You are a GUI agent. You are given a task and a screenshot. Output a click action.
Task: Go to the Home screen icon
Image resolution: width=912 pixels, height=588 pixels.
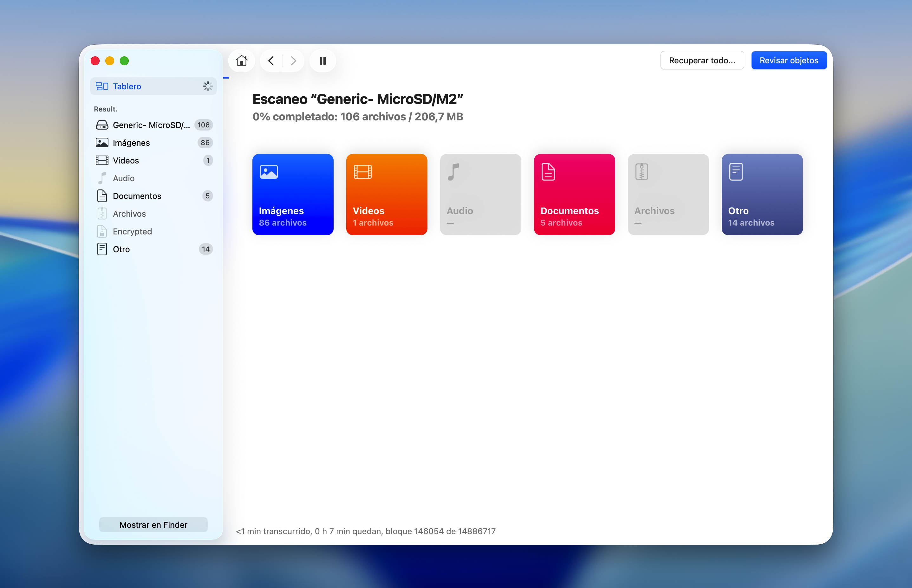[241, 61]
